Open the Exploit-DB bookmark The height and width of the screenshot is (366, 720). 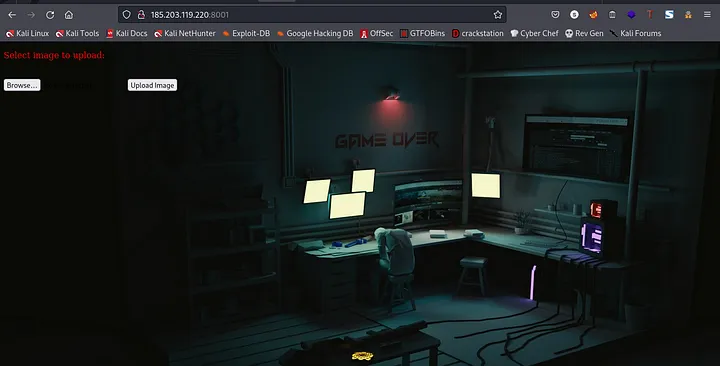click(x=246, y=34)
